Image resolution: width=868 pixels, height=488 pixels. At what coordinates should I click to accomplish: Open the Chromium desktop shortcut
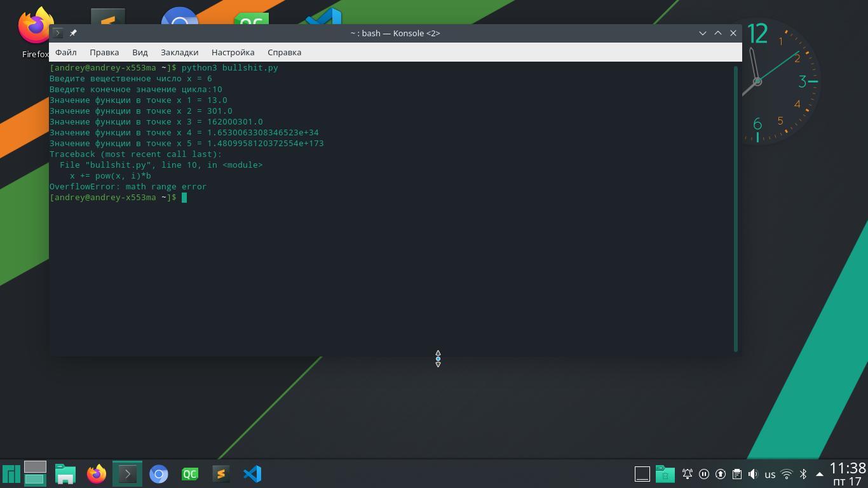[179, 17]
